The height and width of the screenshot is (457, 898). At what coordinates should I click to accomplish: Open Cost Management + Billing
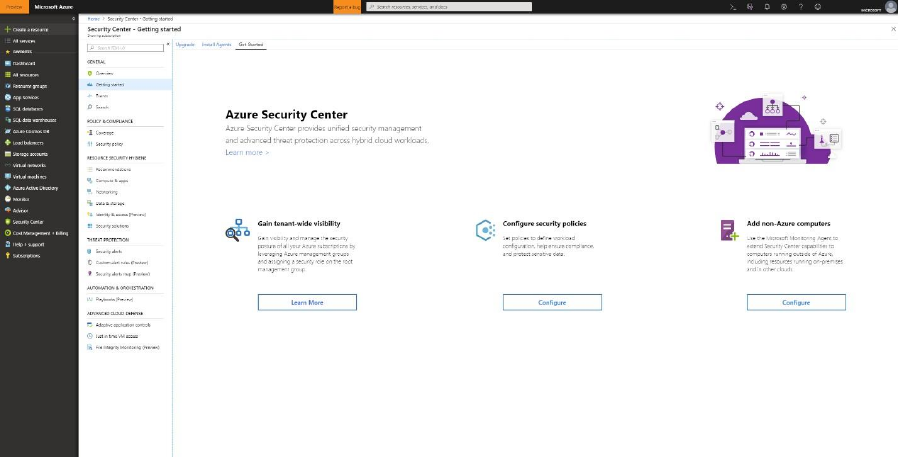coord(39,233)
